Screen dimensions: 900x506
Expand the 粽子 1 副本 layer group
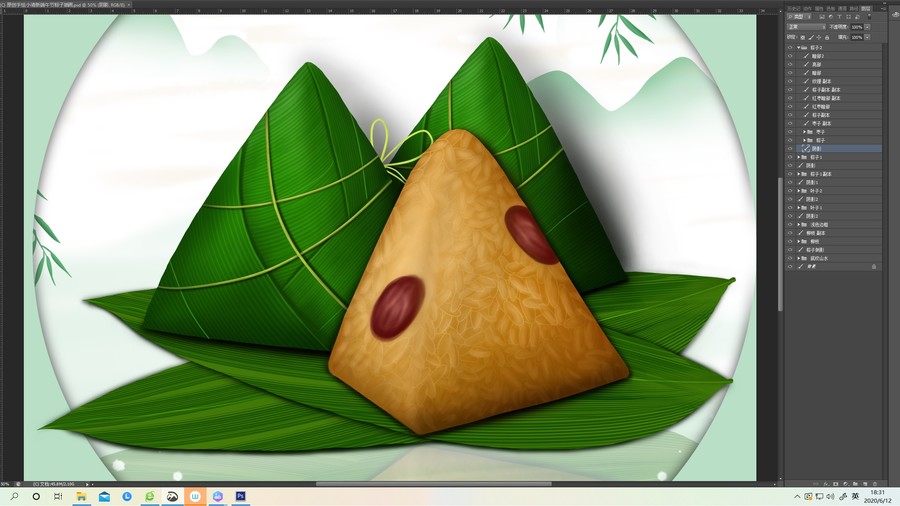tap(798, 174)
